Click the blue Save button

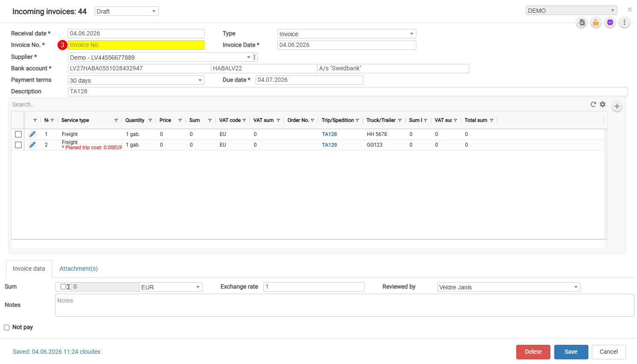pos(571,352)
